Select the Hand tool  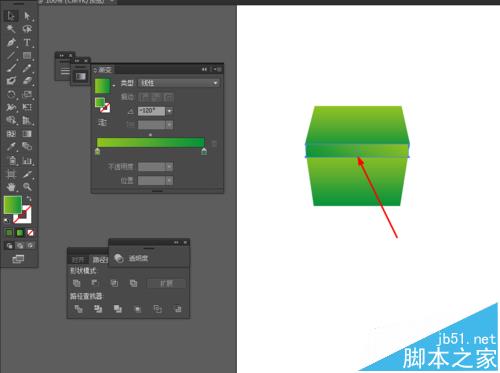11,187
